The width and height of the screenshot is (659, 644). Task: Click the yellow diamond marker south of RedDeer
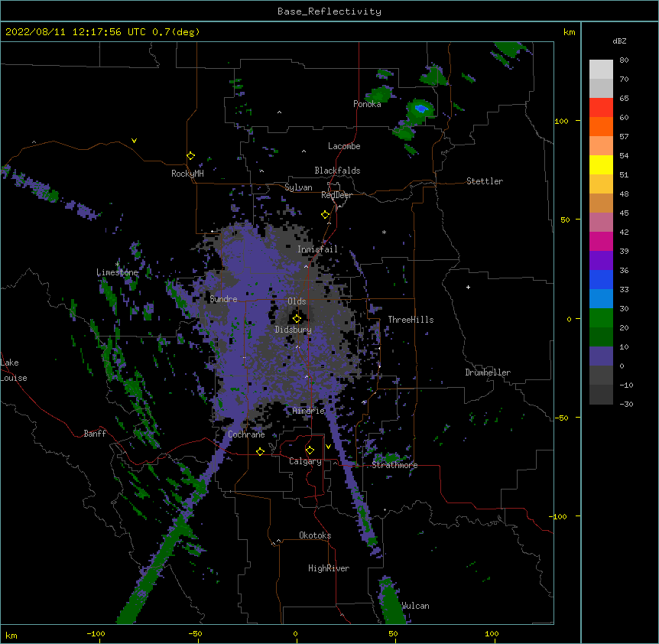tap(326, 215)
